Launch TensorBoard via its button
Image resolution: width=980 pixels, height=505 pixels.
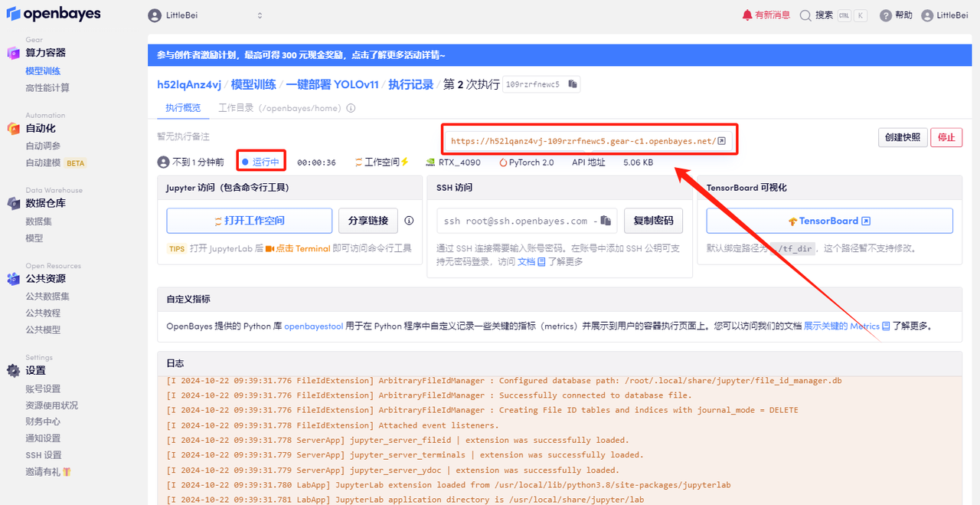coord(828,221)
